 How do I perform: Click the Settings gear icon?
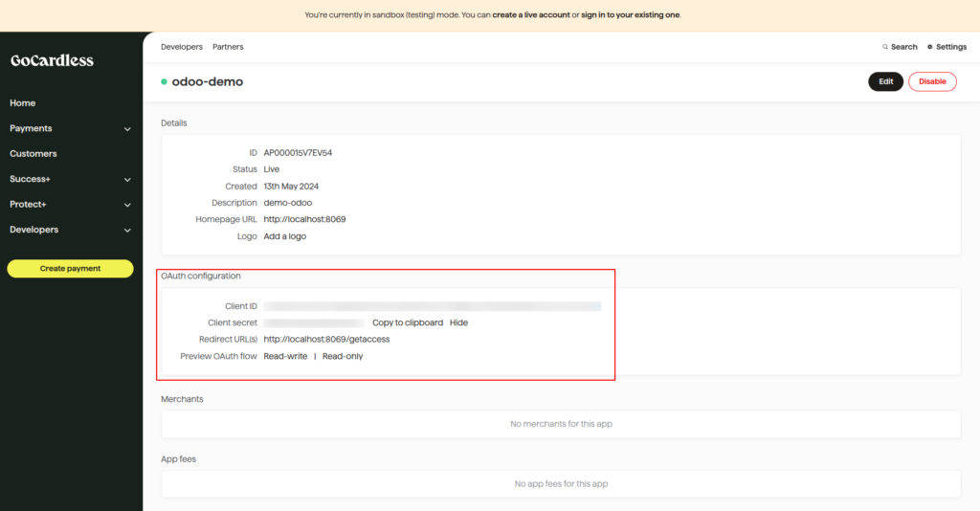coord(930,47)
